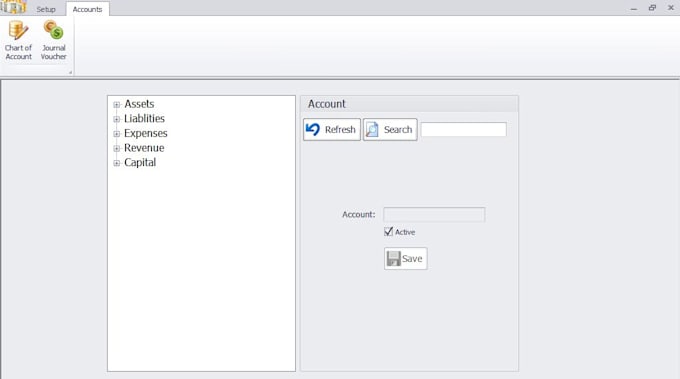Image resolution: width=680 pixels, height=379 pixels.
Task: Expand the Capital tree node
Action: tap(117, 163)
